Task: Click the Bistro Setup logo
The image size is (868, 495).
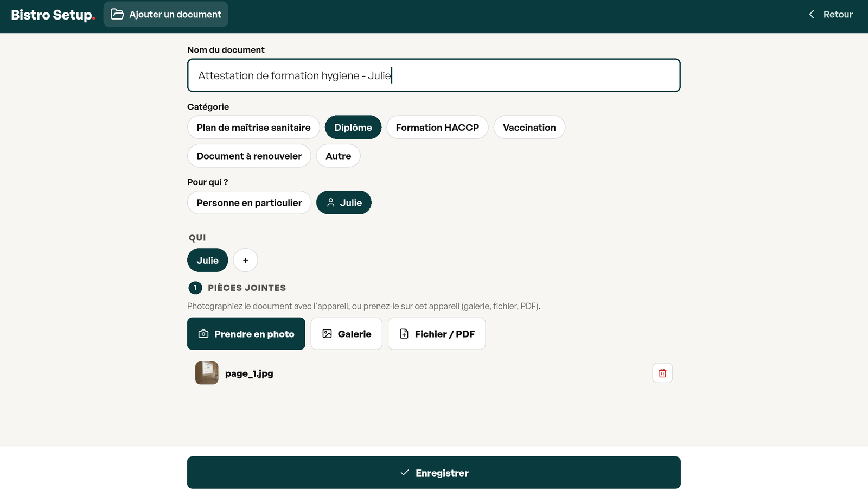Action: (x=53, y=15)
